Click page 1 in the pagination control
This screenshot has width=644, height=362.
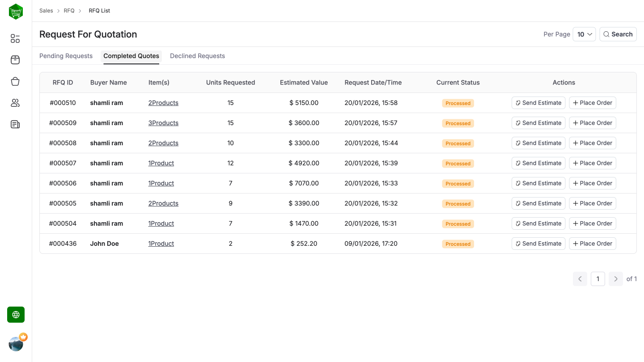pyautogui.click(x=598, y=278)
